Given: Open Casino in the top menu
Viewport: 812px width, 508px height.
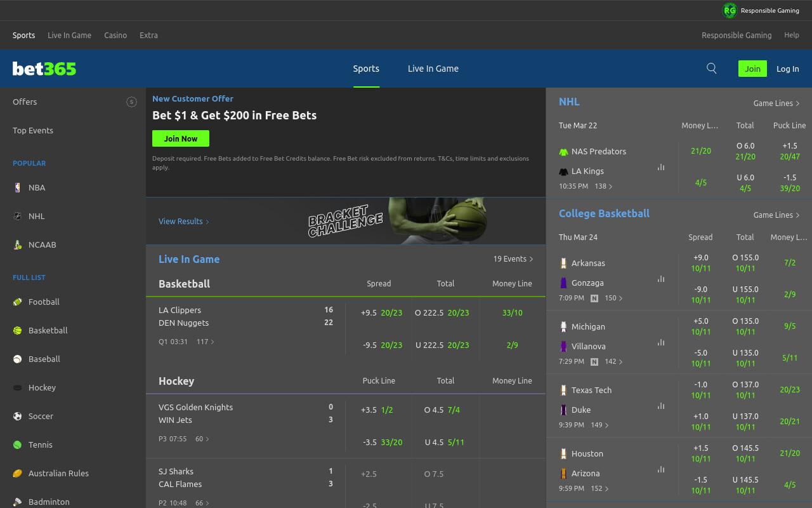Looking at the screenshot, I should point(115,35).
